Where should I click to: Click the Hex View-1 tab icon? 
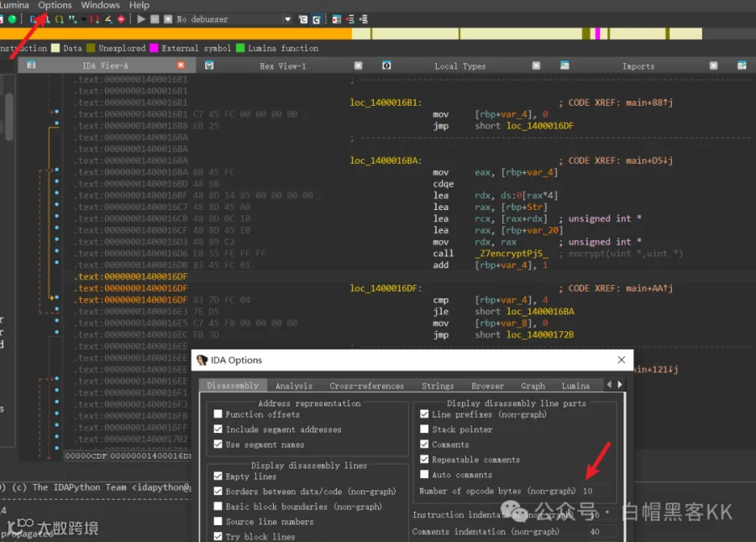click(x=209, y=66)
